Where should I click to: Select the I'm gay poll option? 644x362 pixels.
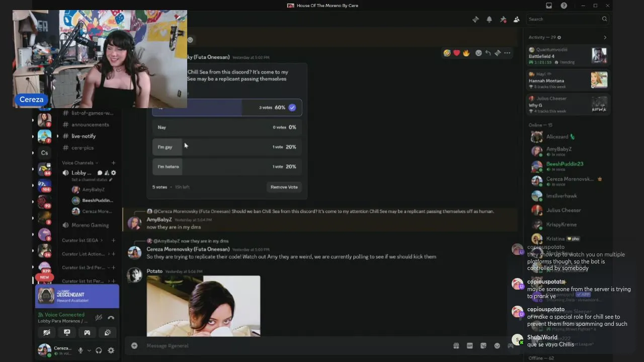coord(227,147)
